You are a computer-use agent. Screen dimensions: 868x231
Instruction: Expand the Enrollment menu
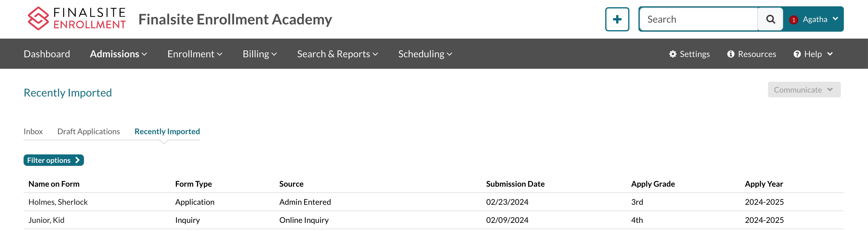point(194,54)
